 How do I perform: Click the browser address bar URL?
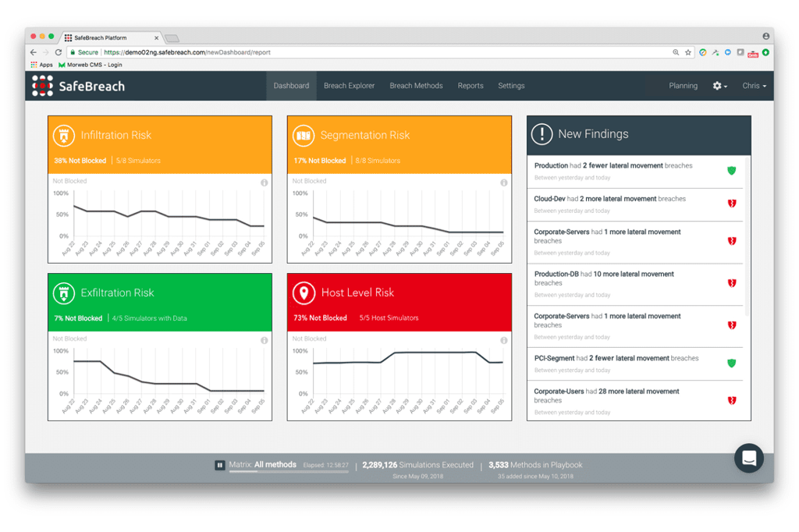click(x=187, y=52)
